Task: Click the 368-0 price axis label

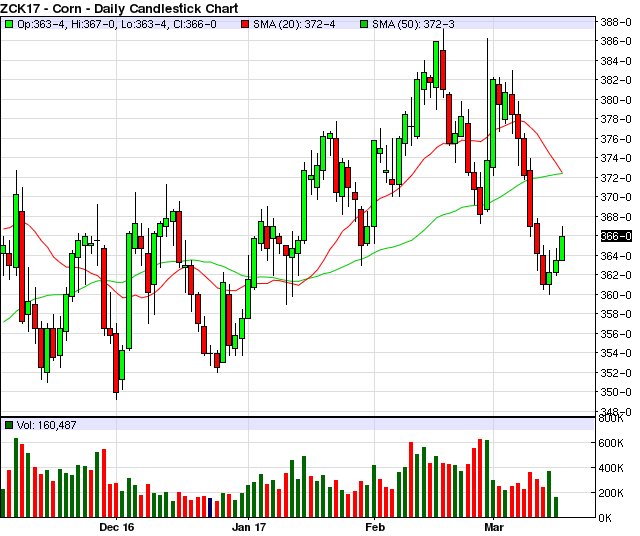Action: click(x=616, y=217)
